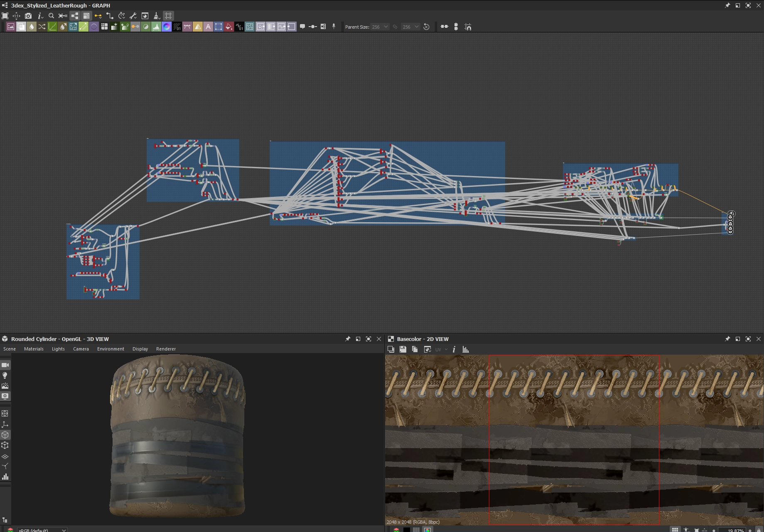Open the Camera menu
764x532 pixels.
click(x=81, y=349)
